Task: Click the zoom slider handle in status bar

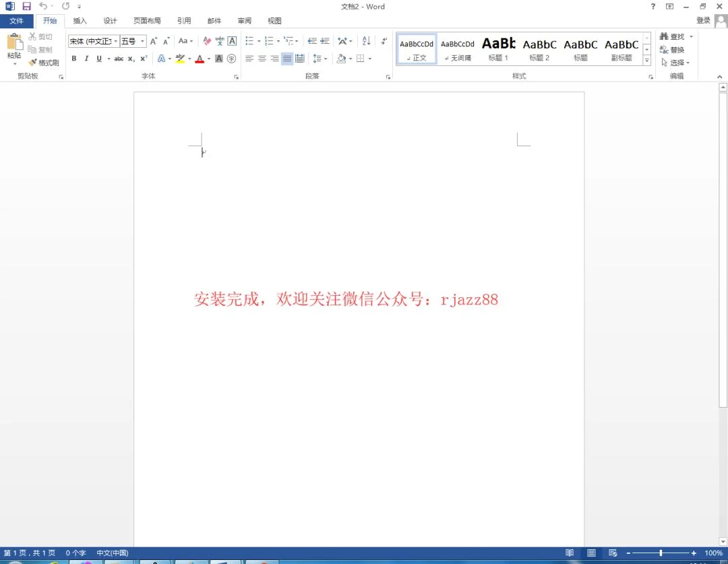Action: 661,553
